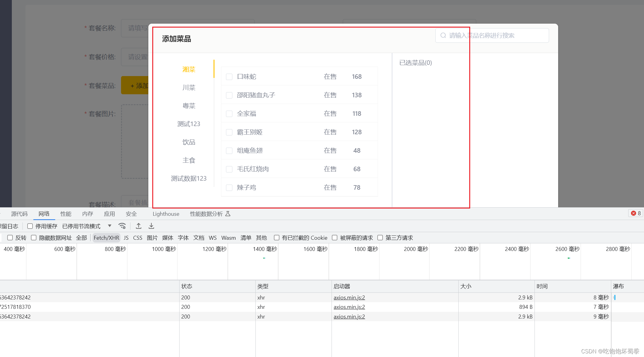Switch to the 内存 DevTools tab

[87, 214]
